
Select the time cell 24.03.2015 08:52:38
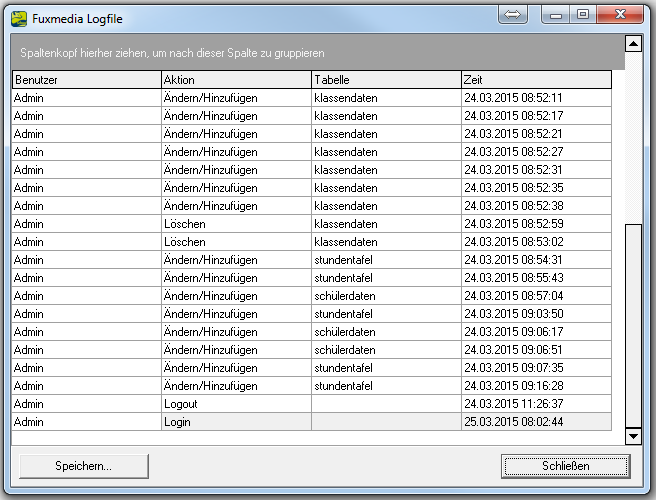536,205
